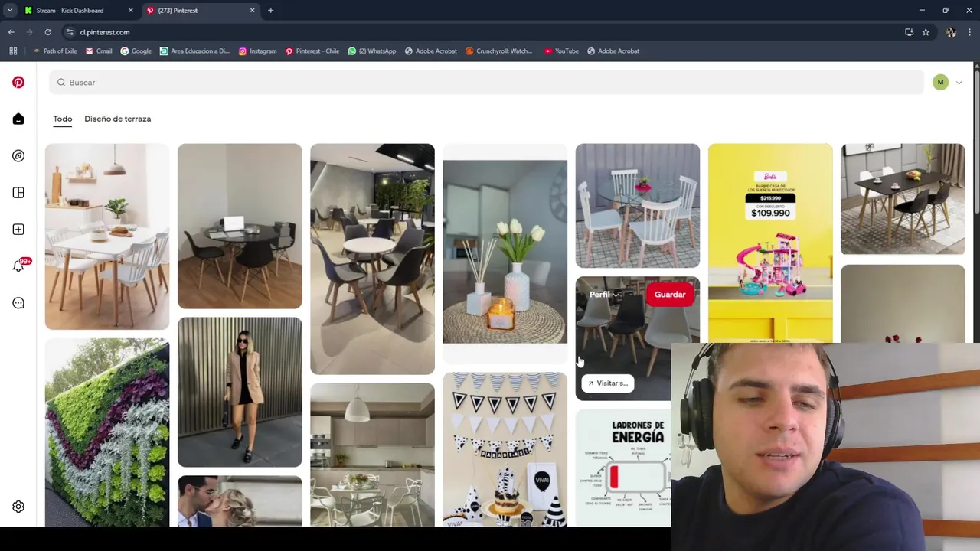Open the Instagram bookmark
This screenshot has height=551, width=980.
[x=257, y=51]
